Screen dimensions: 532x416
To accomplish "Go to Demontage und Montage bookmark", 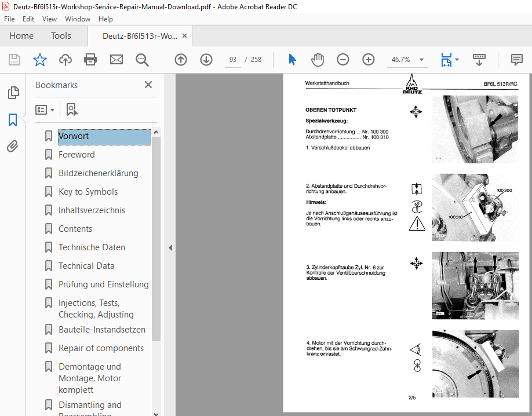I will click(90, 378).
